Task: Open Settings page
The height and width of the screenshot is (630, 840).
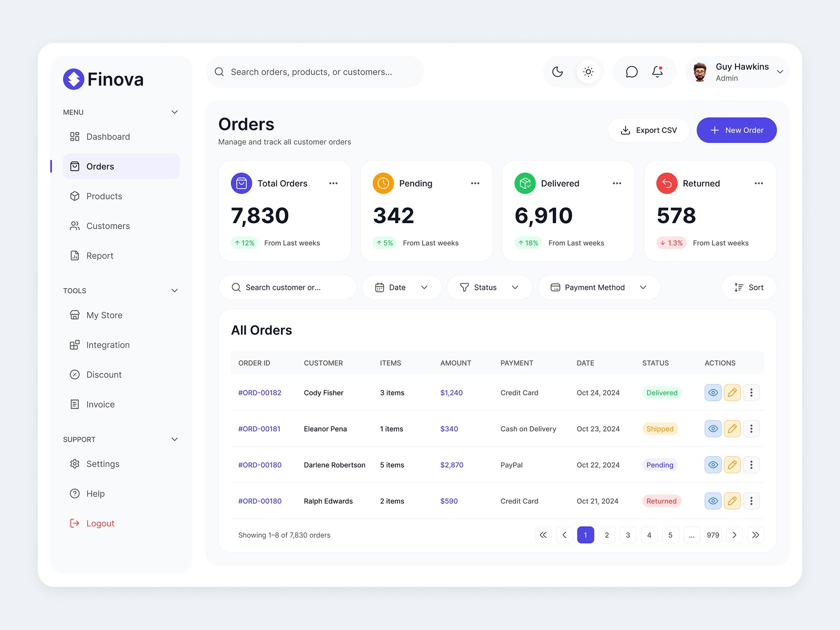Action: 121,464
